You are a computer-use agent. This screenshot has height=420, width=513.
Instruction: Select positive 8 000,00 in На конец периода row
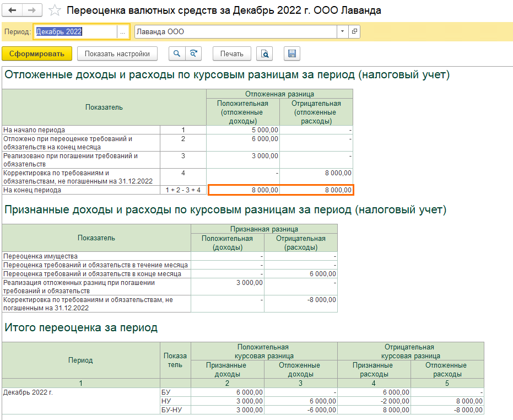(x=244, y=190)
